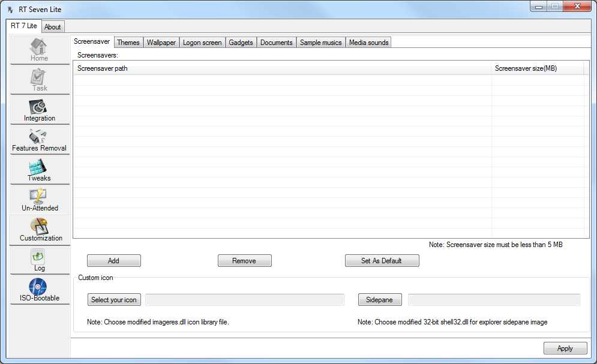Click the Screensaver size(MB) column header

point(538,68)
